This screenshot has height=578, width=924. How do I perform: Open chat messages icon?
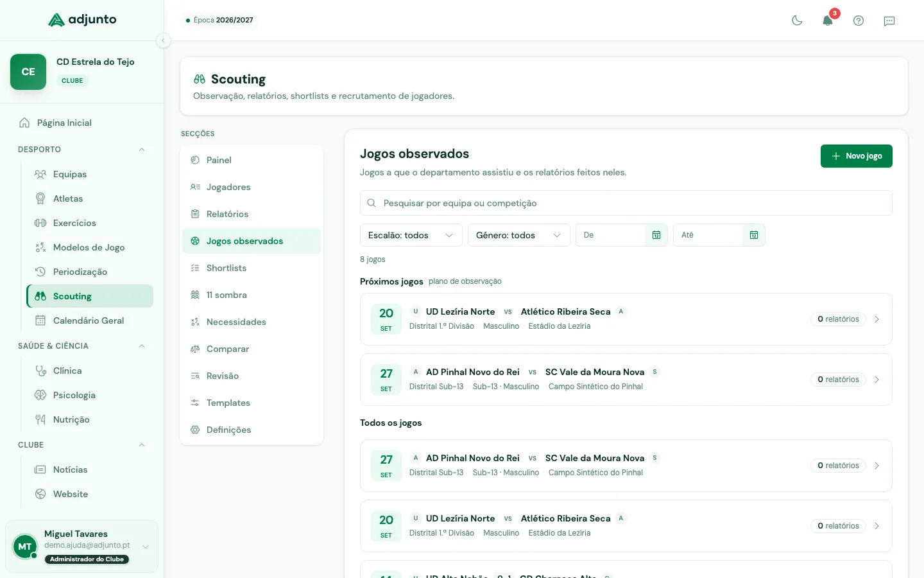[889, 21]
